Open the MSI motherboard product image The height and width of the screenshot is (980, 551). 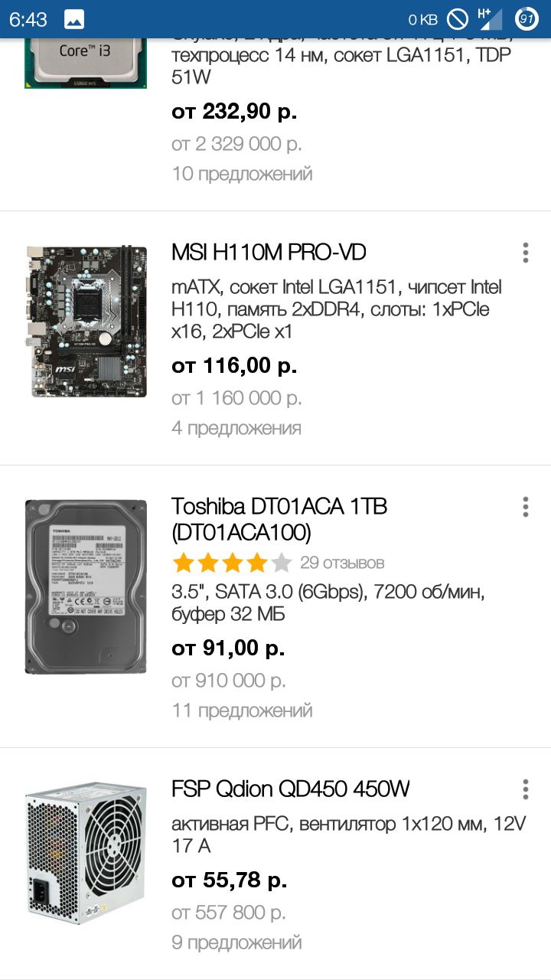click(86, 322)
